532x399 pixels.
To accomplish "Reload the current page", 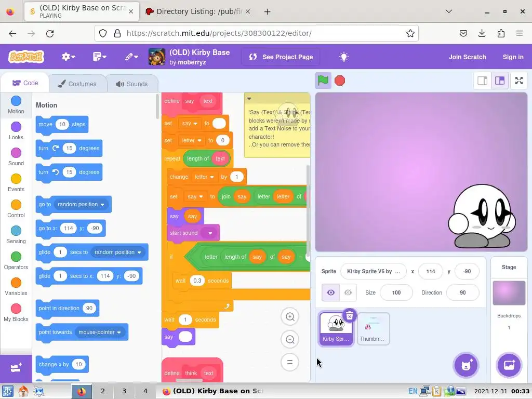I will (50, 33).
